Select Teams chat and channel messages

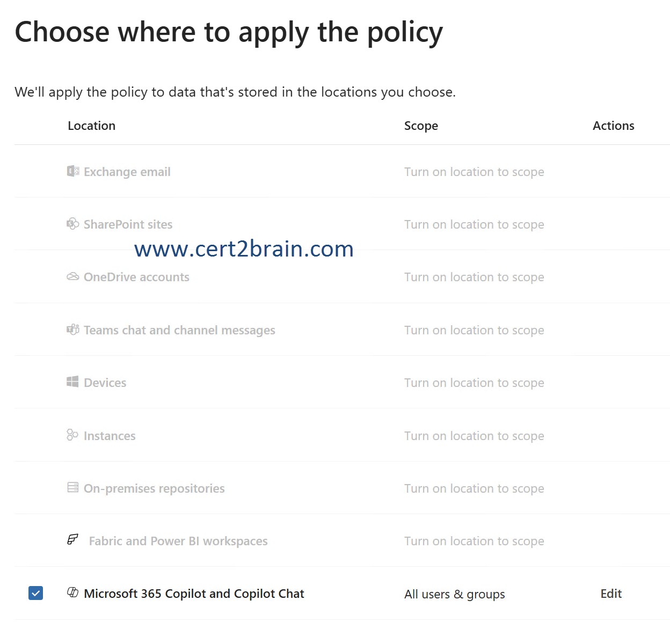pyautogui.click(x=179, y=330)
